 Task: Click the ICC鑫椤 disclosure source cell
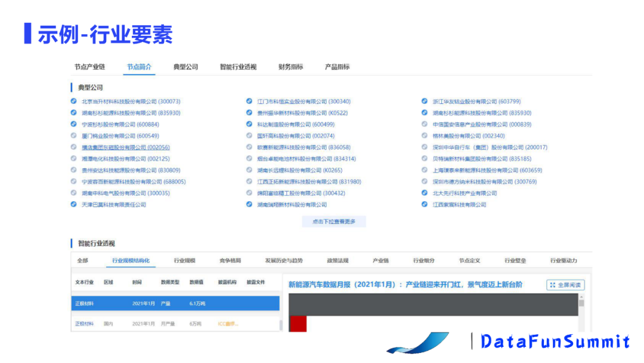pos(228,324)
